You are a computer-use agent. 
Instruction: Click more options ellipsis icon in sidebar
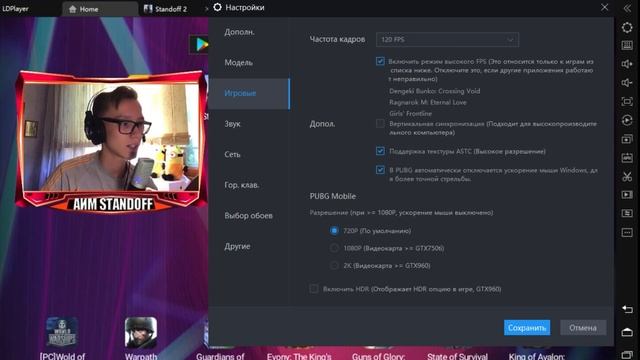pyautogui.click(x=627, y=232)
